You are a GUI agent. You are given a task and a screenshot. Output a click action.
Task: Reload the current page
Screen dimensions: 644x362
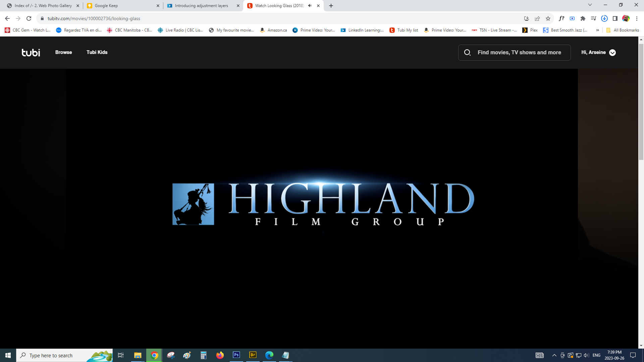click(29, 18)
